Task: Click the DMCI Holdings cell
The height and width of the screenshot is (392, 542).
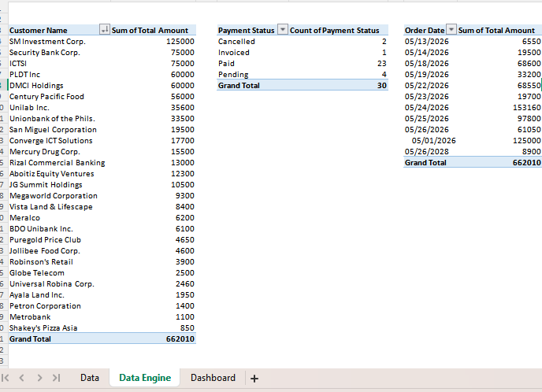Action: (x=59, y=86)
